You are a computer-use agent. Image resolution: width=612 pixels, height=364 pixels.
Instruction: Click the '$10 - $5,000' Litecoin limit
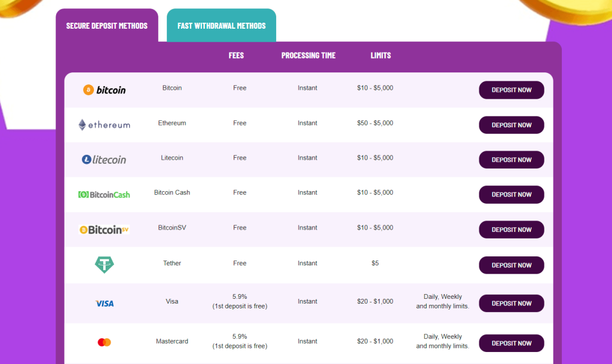click(x=375, y=158)
